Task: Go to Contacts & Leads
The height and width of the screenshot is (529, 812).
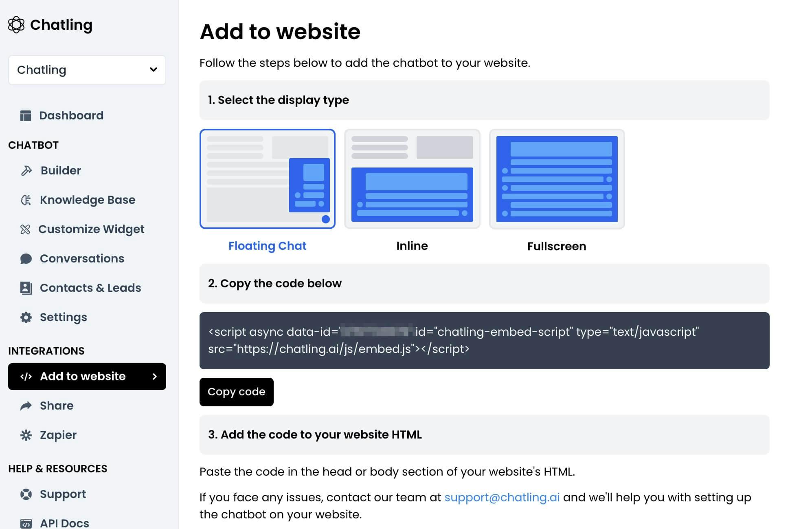Action: pos(90,288)
